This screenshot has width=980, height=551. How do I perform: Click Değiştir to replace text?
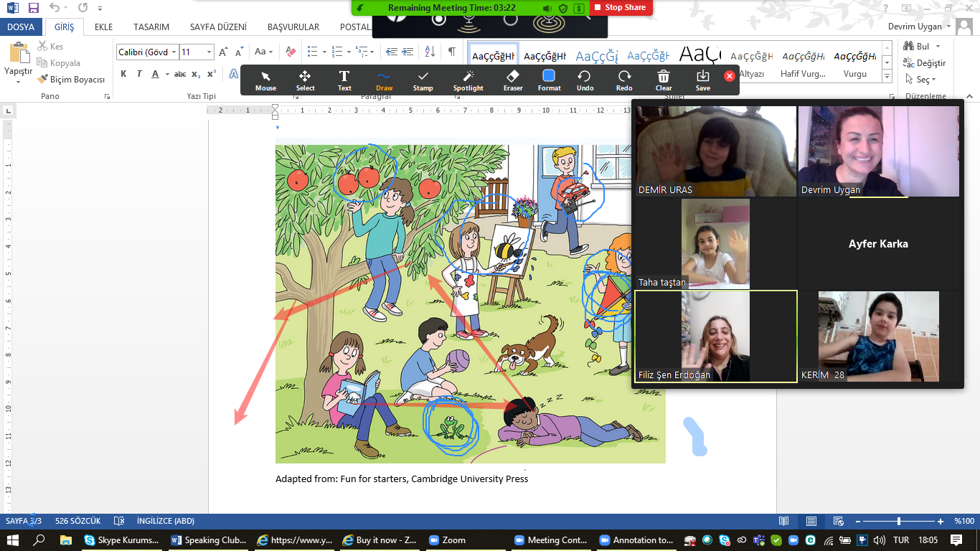(x=925, y=63)
